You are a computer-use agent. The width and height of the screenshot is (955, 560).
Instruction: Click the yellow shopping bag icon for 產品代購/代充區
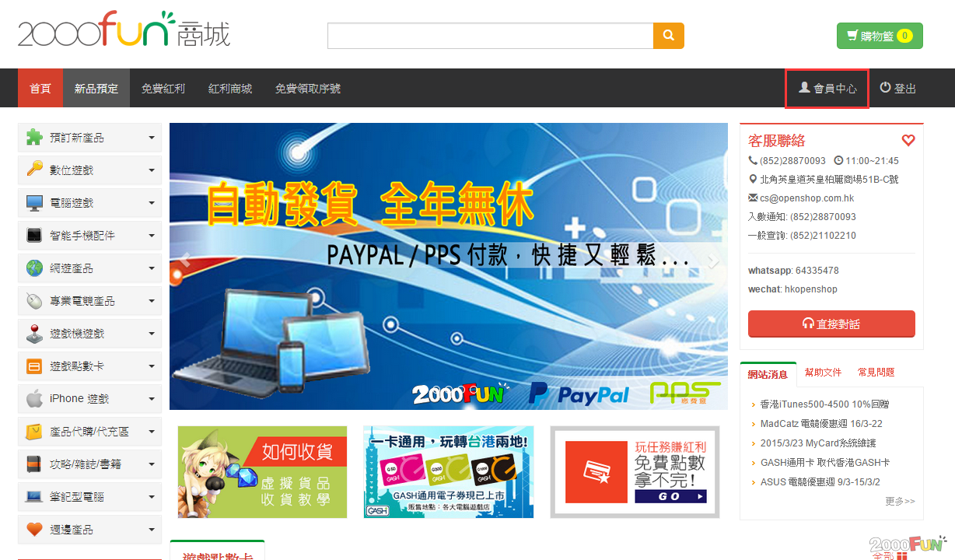[34, 432]
